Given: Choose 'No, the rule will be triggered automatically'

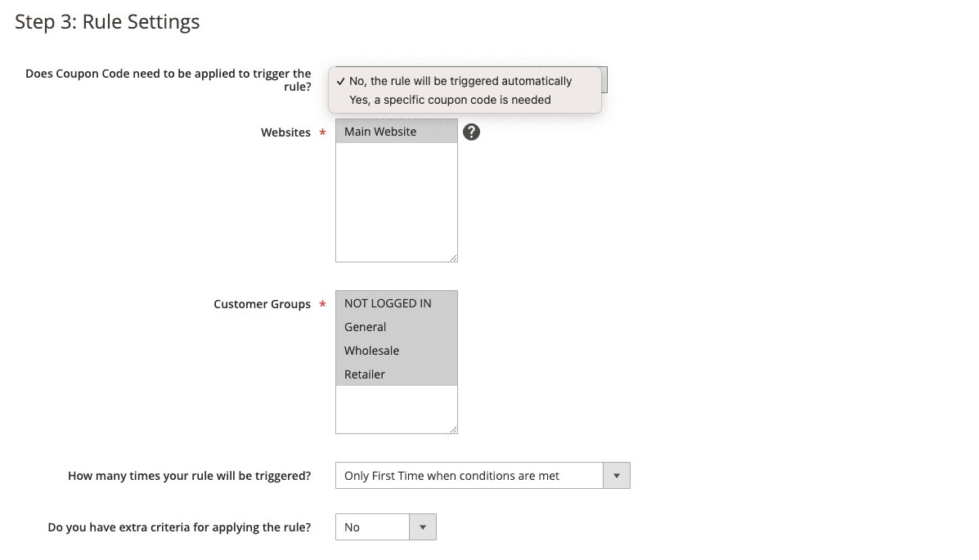Looking at the screenshot, I should click(465, 81).
